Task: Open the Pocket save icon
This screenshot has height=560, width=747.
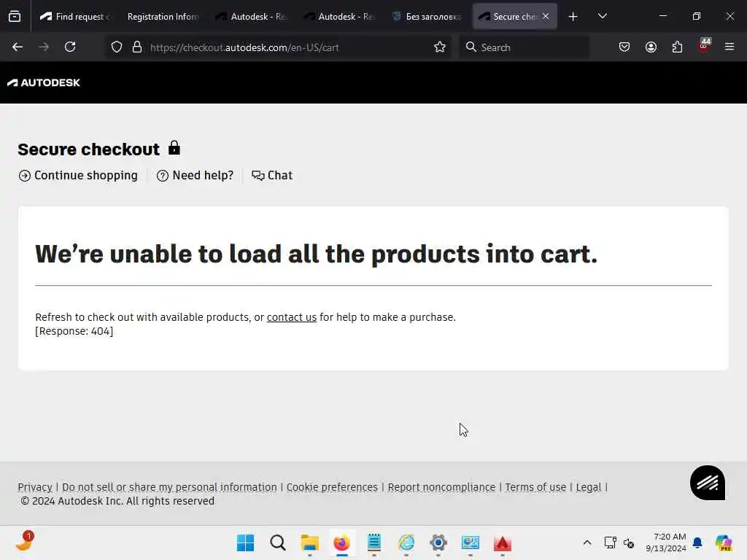Action: tap(624, 47)
